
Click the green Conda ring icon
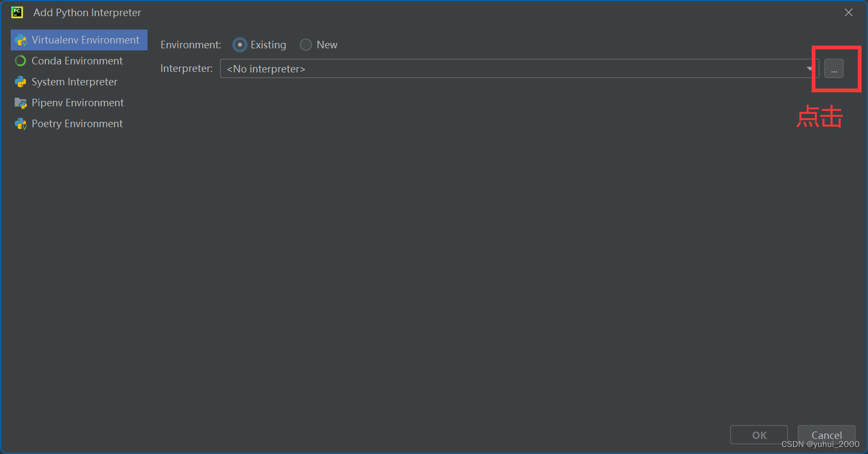coord(20,61)
